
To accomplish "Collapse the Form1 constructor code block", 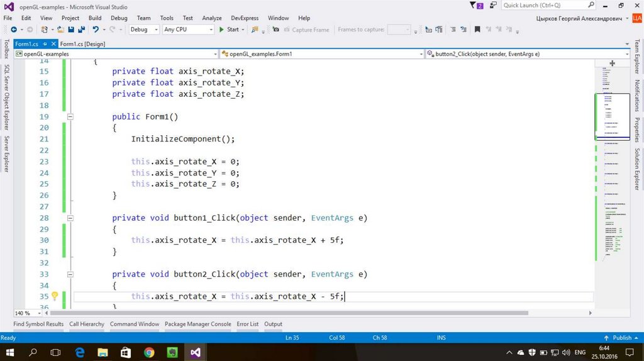I will 70,117.
